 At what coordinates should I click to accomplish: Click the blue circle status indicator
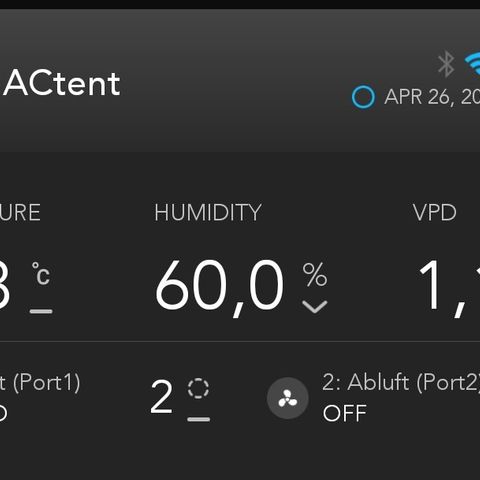tap(363, 97)
